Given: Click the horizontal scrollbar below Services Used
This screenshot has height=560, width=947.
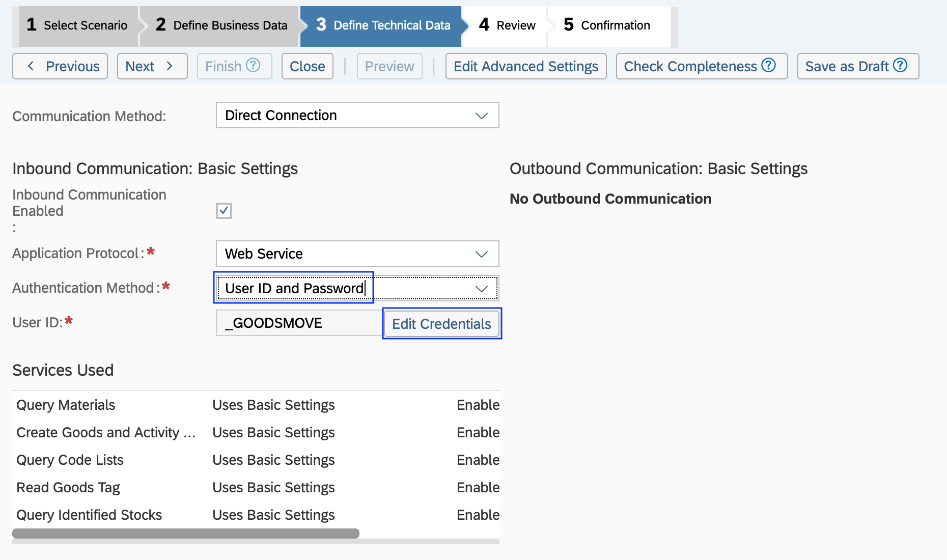Looking at the screenshot, I should [186, 533].
